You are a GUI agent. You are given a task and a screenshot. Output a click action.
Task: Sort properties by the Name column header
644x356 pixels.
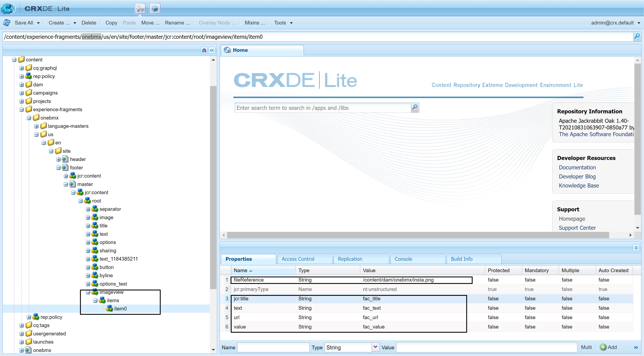[240, 270]
